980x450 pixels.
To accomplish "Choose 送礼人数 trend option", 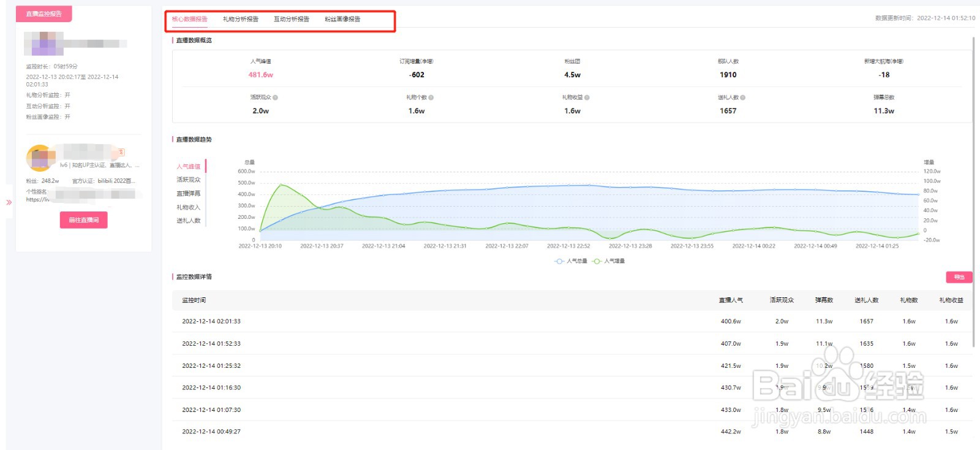I will tap(189, 221).
